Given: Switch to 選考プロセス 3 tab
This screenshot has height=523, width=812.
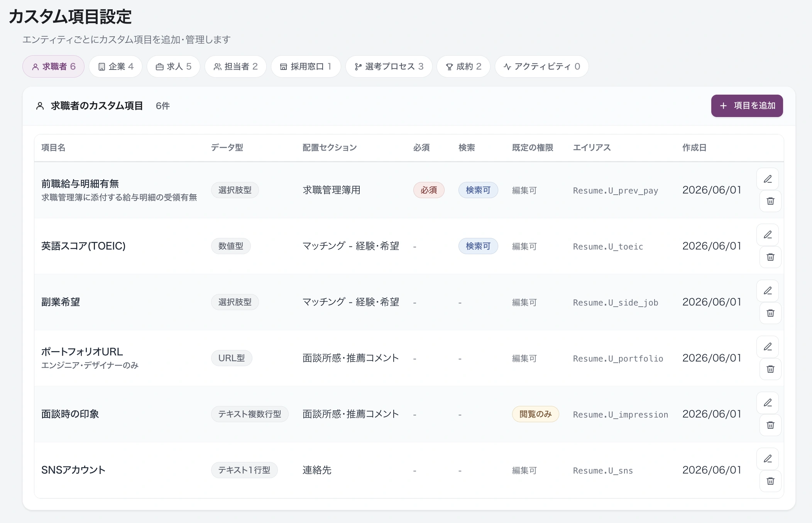Looking at the screenshot, I should point(389,66).
